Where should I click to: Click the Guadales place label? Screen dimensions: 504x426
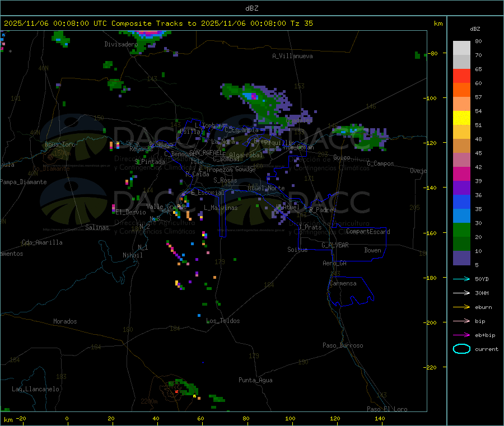click(299, 120)
